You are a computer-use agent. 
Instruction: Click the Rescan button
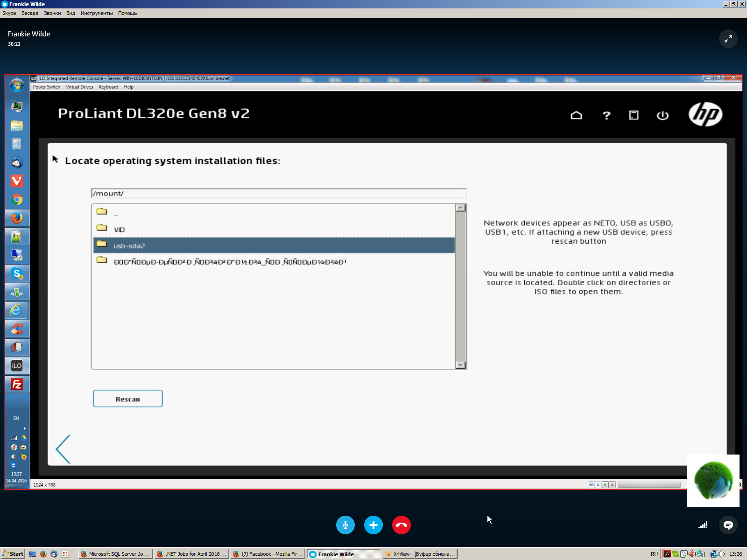tap(127, 399)
